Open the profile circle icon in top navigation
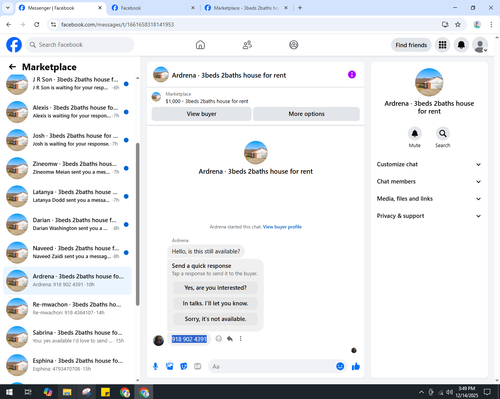500x399 pixels. pos(294,45)
